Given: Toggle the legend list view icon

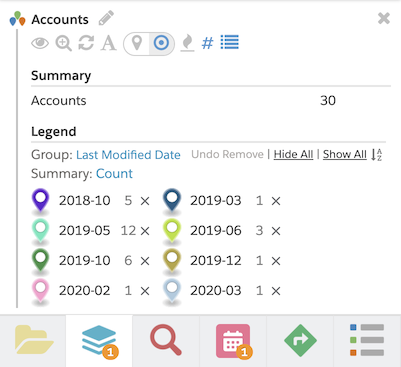Looking at the screenshot, I should coord(230,42).
